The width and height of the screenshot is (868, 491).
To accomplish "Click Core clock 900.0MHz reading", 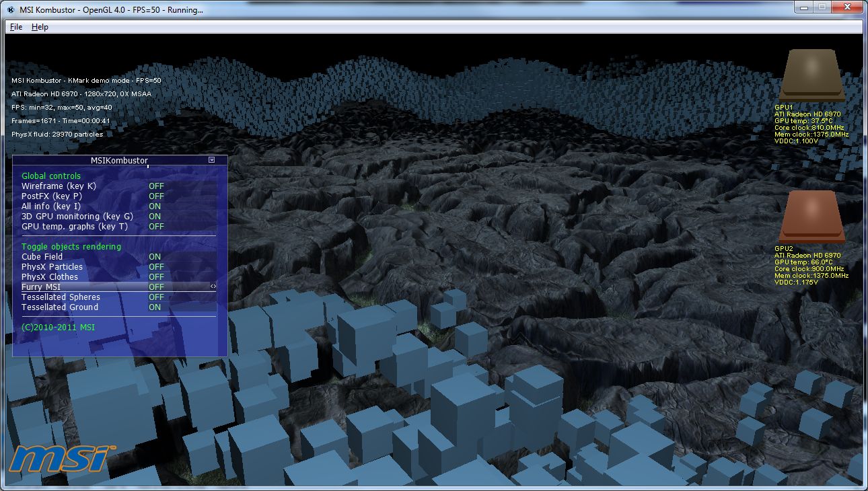I will [809, 269].
